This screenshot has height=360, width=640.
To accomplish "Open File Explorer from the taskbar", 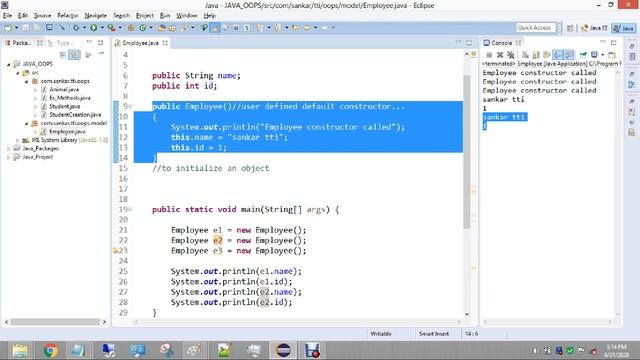I will (20, 350).
